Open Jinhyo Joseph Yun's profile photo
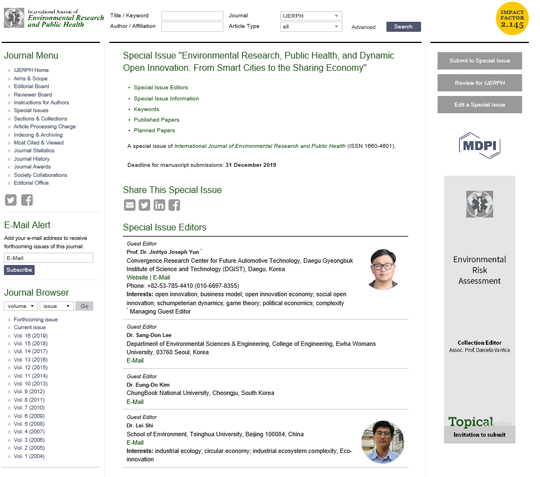540x477 pixels. (x=383, y=269)
